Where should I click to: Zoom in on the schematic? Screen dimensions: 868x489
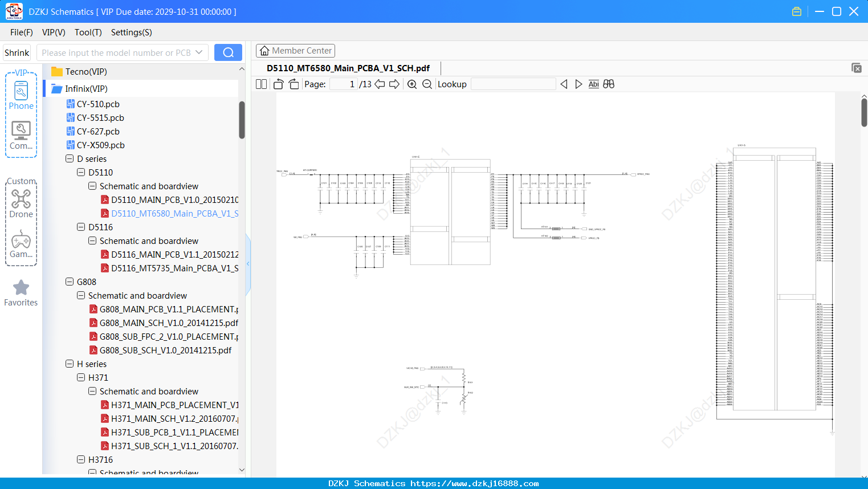(x=412, y=84)
